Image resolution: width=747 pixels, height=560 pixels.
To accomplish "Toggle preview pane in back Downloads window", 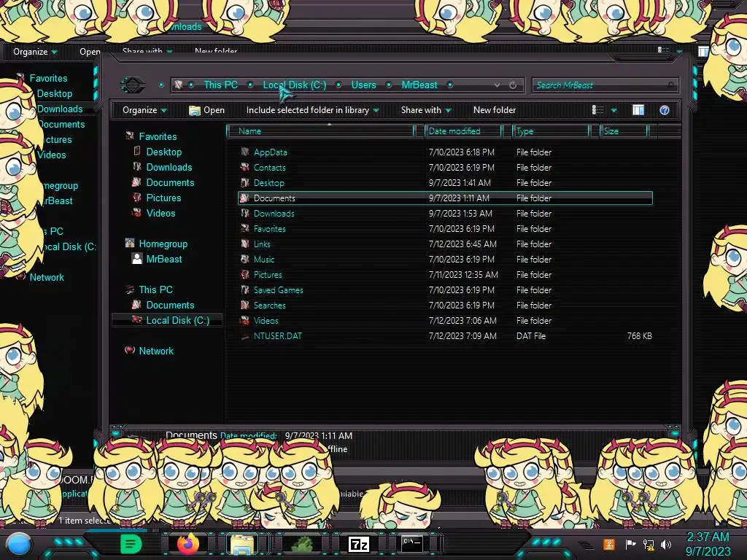I will point(703,52).
